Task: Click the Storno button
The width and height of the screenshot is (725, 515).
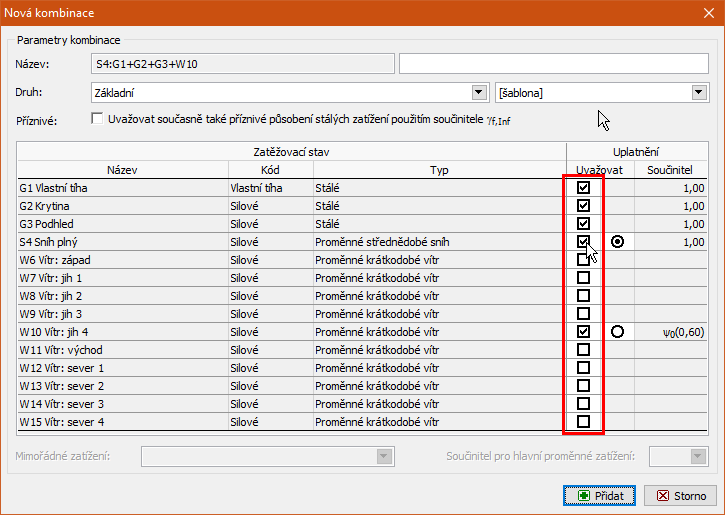Action: point(680,495)
